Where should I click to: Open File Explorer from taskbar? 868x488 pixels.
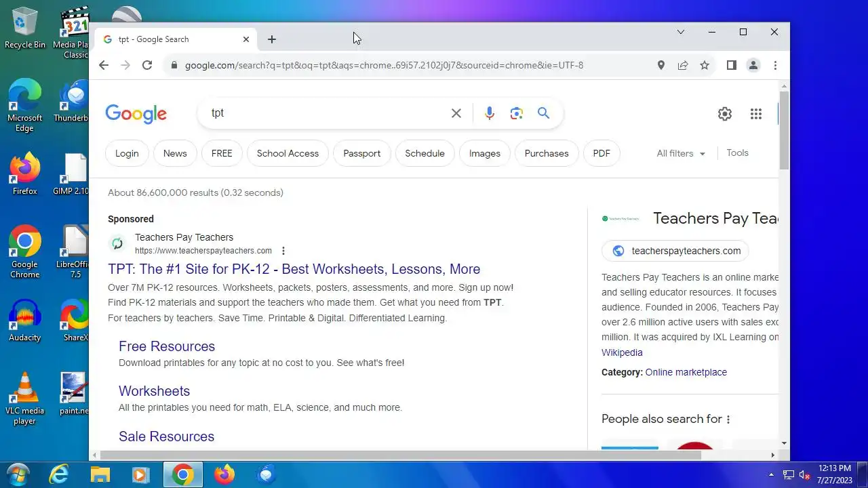pos(100,475)
